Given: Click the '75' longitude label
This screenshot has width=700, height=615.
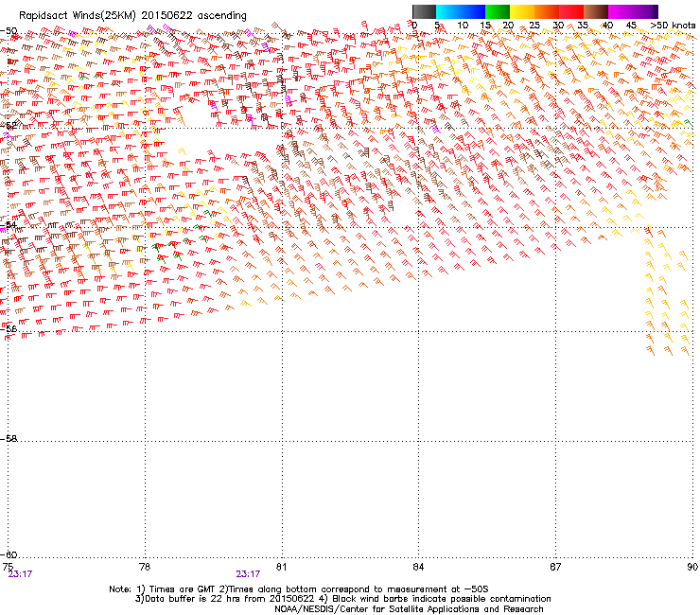Looking at the screenshot, I should click(8, 567).
